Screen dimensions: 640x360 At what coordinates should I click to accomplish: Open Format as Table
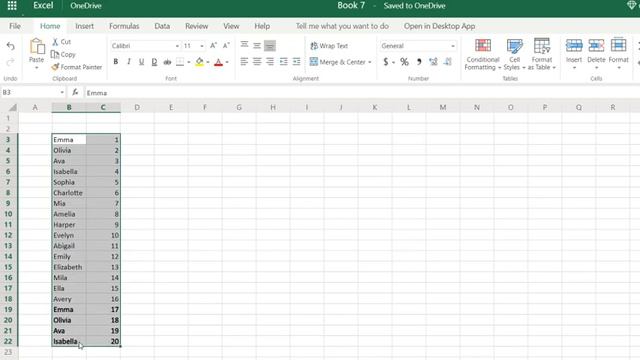coord(542,54)
